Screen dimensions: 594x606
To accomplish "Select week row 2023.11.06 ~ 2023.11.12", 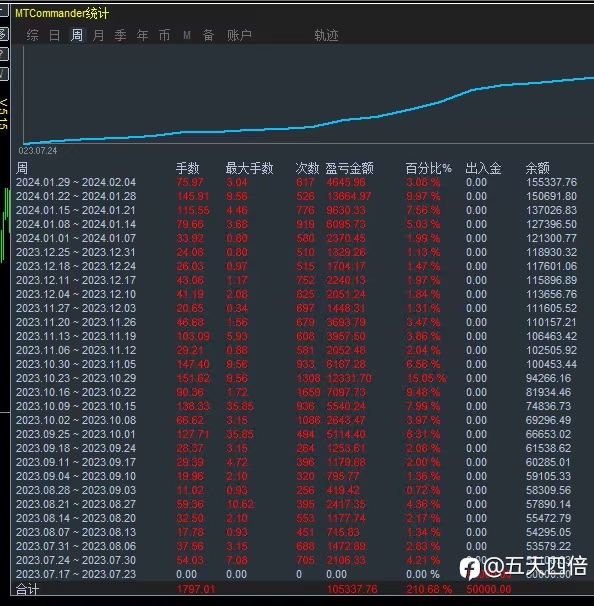I will pos(296,350).
